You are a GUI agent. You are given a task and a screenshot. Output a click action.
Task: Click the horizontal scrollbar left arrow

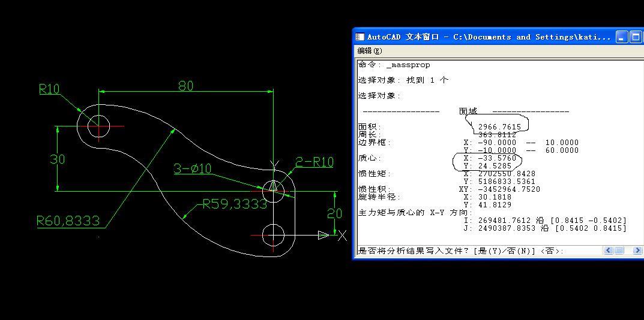point(608,250)
